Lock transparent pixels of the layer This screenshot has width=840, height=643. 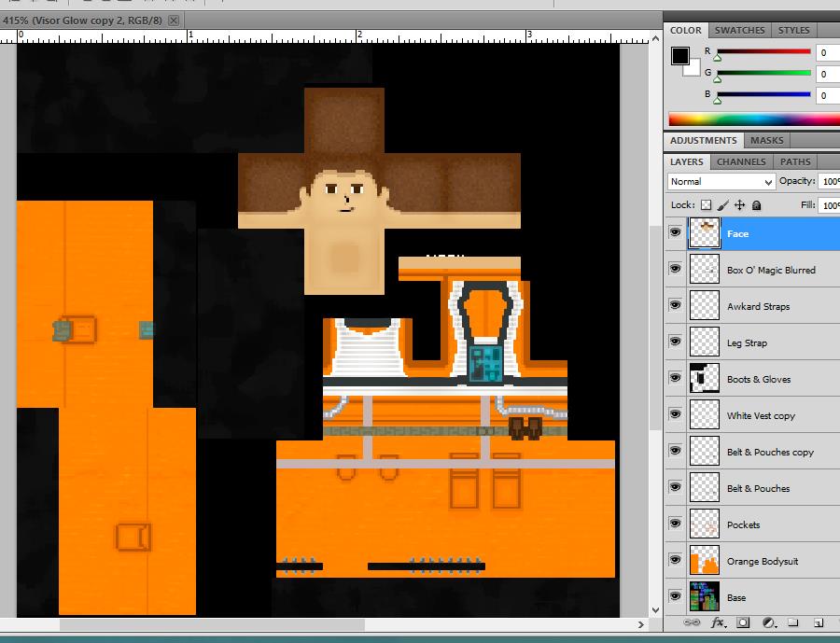coord(707,205)
